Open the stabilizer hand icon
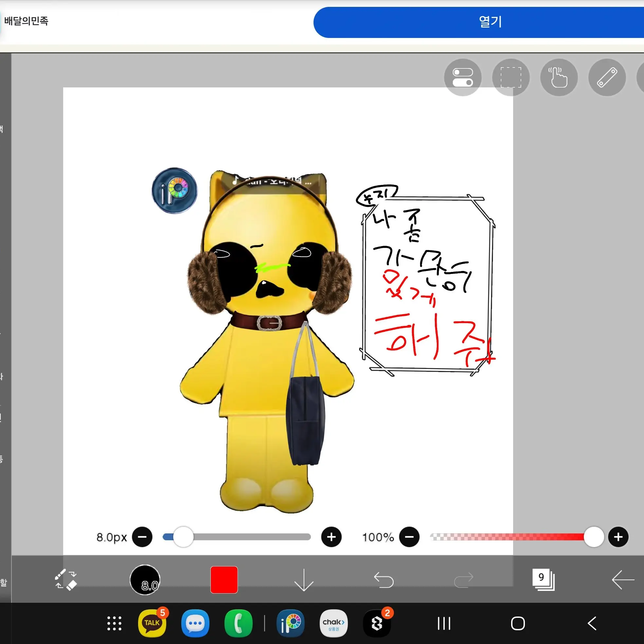Image resolution: width=644 pixels, height=644 pixels. coord(559,77)
